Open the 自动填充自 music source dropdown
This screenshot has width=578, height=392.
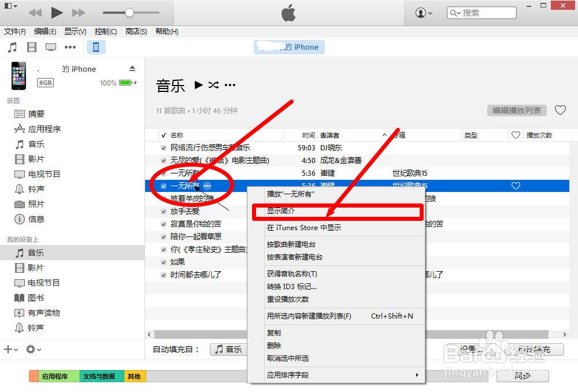[x=228, y=349]
